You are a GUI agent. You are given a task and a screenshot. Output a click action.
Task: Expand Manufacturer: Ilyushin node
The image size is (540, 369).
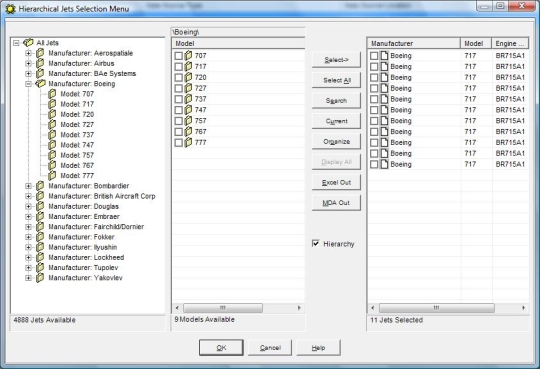[x=29, y=247]
